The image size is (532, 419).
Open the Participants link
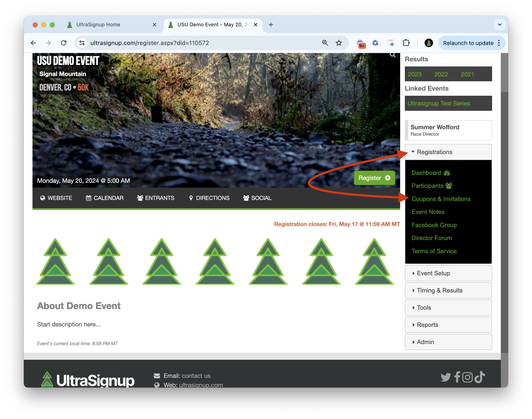click(432, 186)
